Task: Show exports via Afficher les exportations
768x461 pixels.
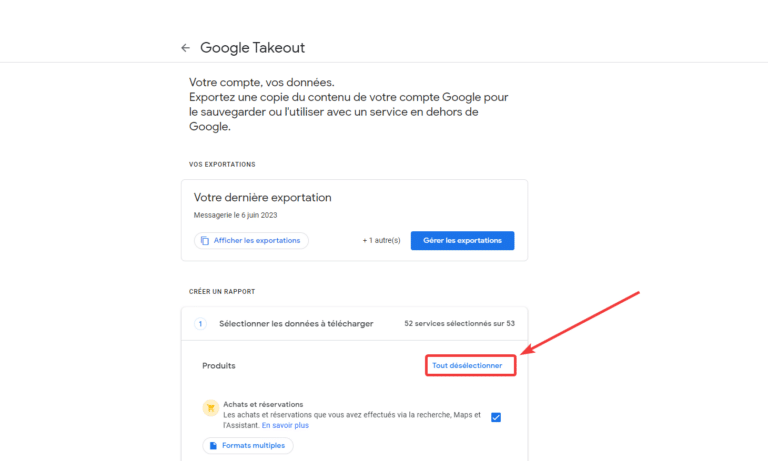Action: pos(251,241)
